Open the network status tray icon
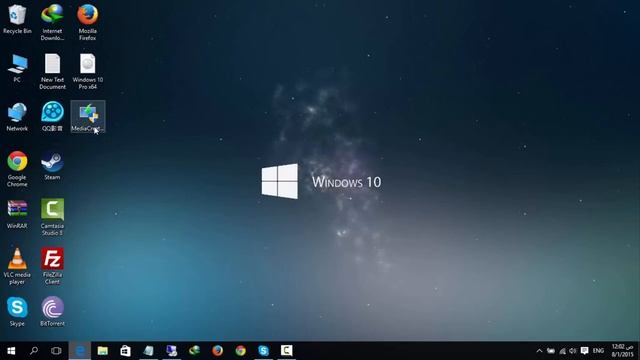The height and width of the screenshot is (360, 640). tap(562, 351)
